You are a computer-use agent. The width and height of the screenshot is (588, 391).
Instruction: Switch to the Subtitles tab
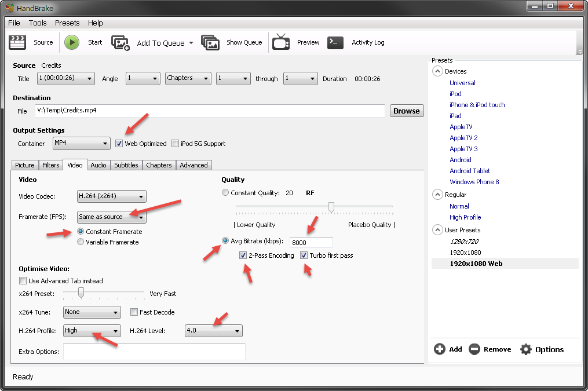coord(126,165)
